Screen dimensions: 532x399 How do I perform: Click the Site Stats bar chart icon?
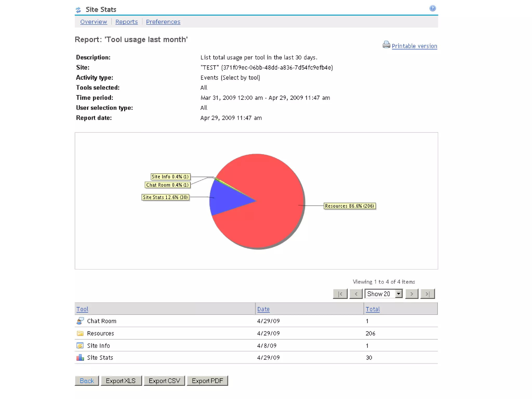coord(80,357)
